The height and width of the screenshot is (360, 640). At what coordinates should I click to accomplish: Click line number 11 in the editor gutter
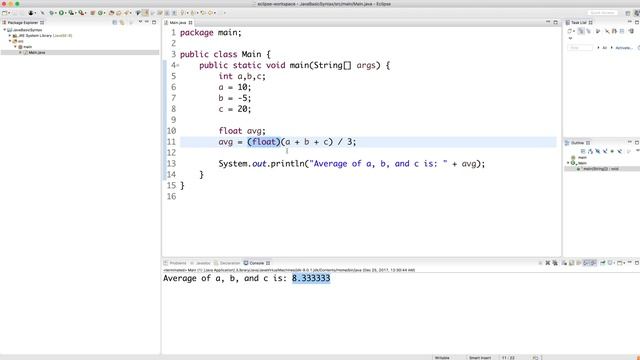click(x=171, y=142)
